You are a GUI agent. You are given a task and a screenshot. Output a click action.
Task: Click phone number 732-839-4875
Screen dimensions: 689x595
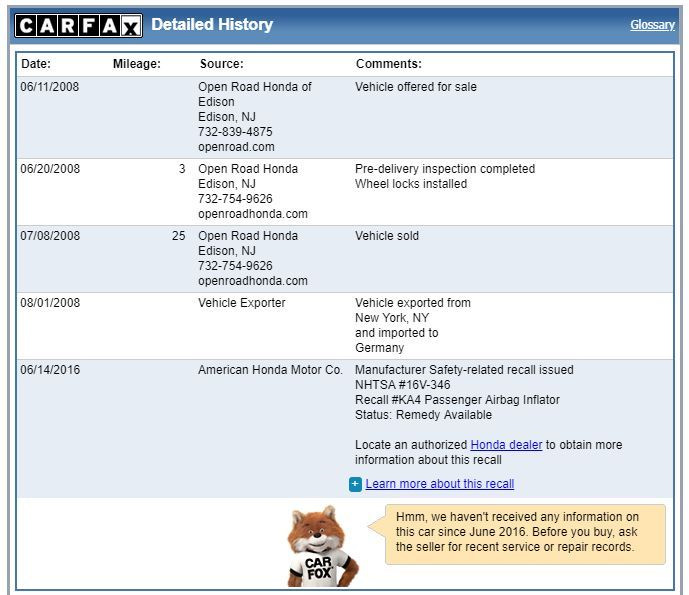tap(235, 132)
